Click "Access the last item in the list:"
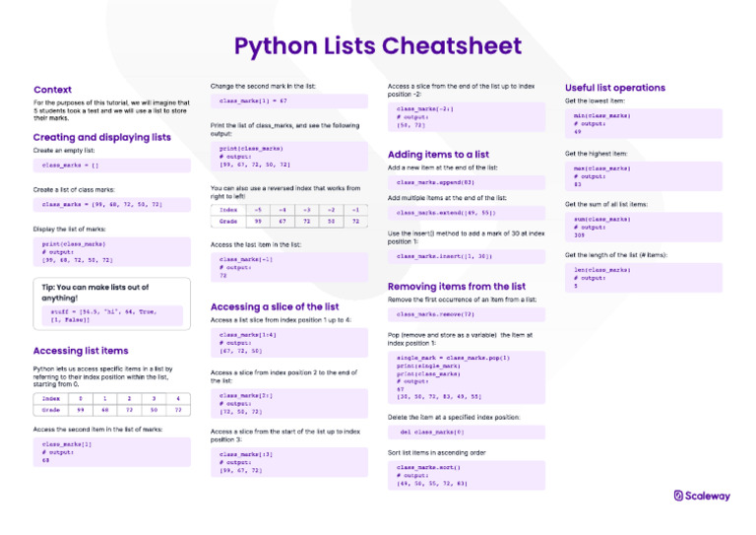 tap(256, 244)
